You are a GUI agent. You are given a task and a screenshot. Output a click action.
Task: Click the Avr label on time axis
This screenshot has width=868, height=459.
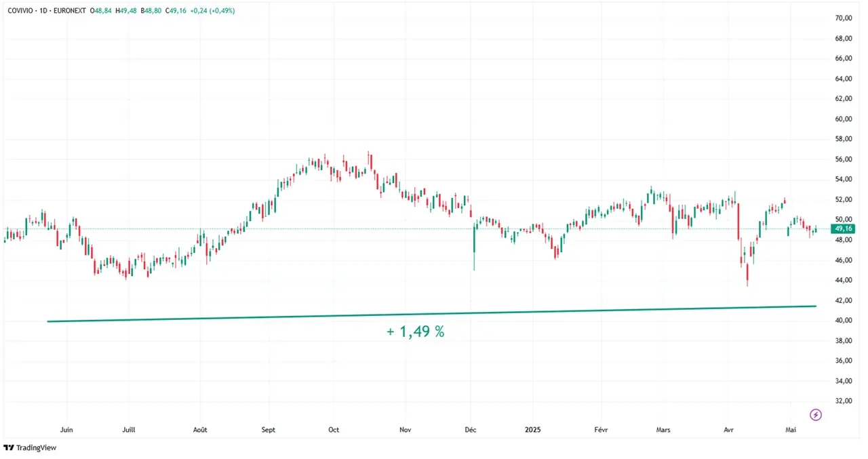[729, 430]
